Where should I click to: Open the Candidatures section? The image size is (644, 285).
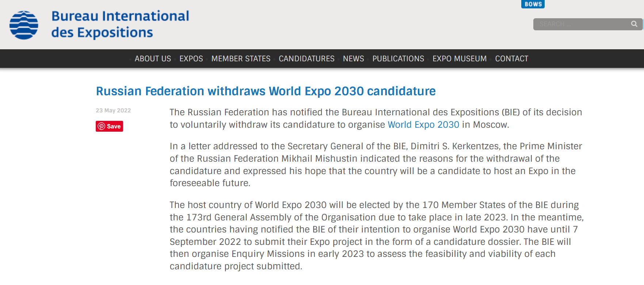point(306,59)
